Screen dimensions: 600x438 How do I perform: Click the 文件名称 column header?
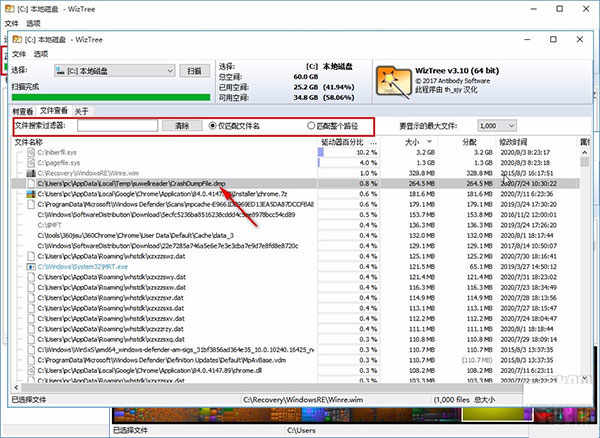click(x=28, y=142)
